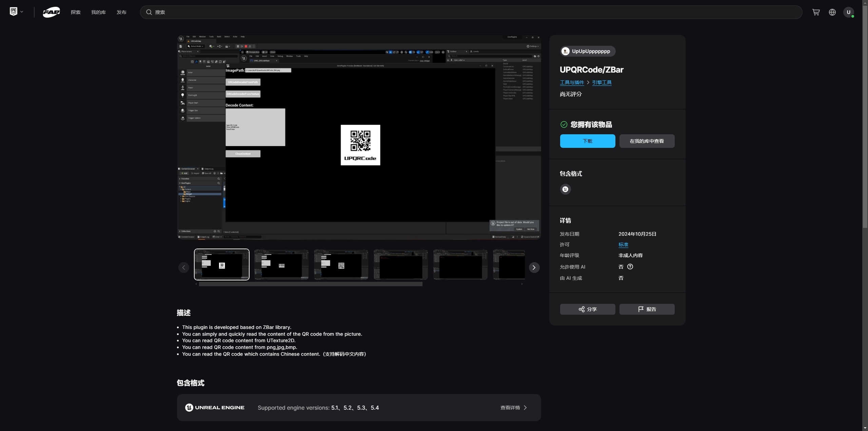
Task: Open the 工具与插件 category link
Action: [572, 82]
